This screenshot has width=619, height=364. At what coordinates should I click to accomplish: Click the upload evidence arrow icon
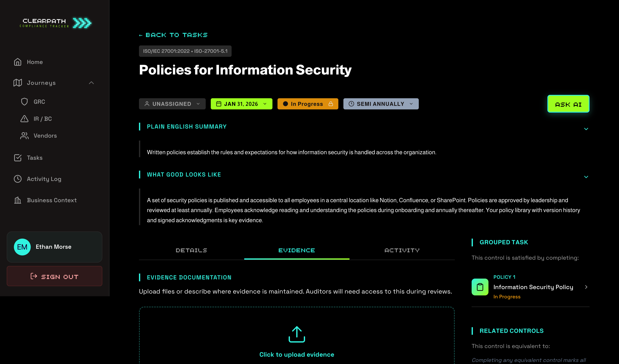pyautogui.click(x=296, y=334)
